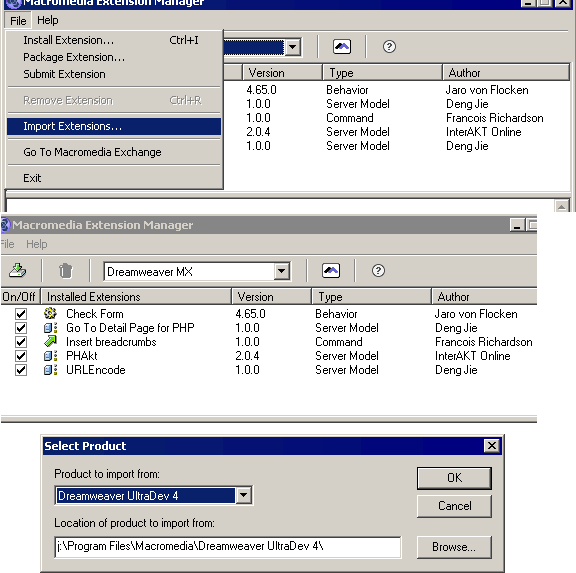Toggle Go To Detail Page for PHP checkbox

pos(21,328)
